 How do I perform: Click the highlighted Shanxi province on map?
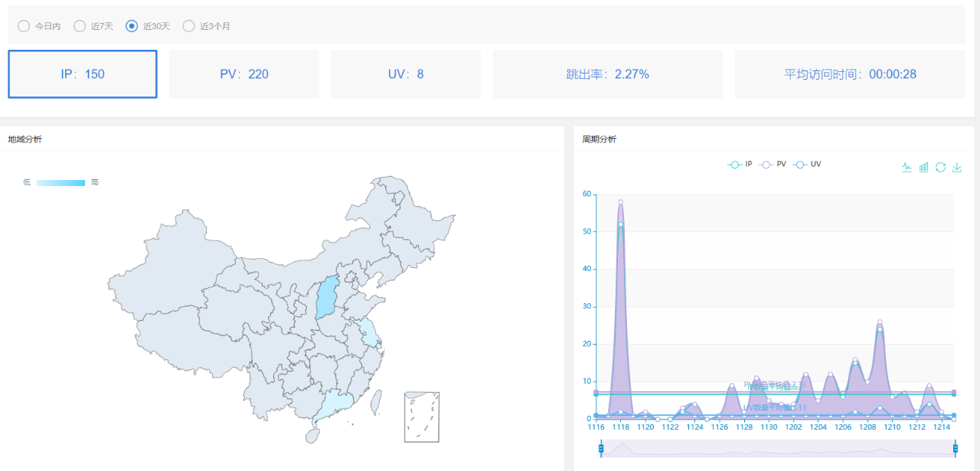coord(328,299)
